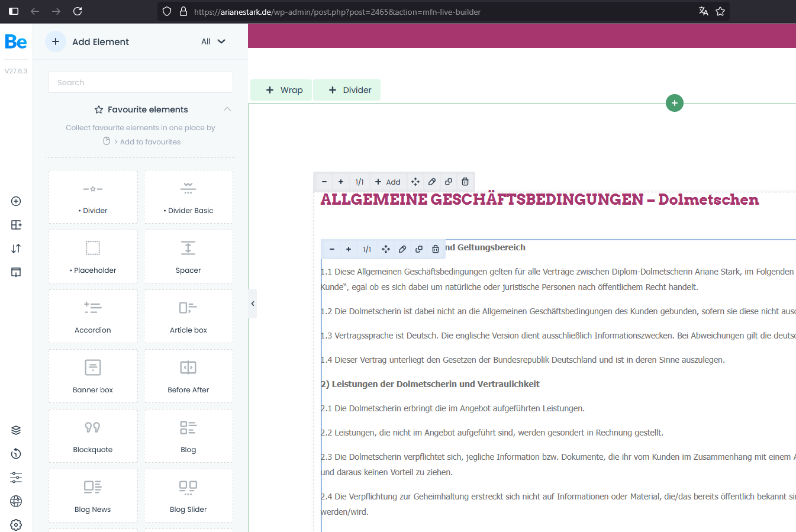Click the move handle on text element toolbar
796x532 pixels.
[386, 249]
